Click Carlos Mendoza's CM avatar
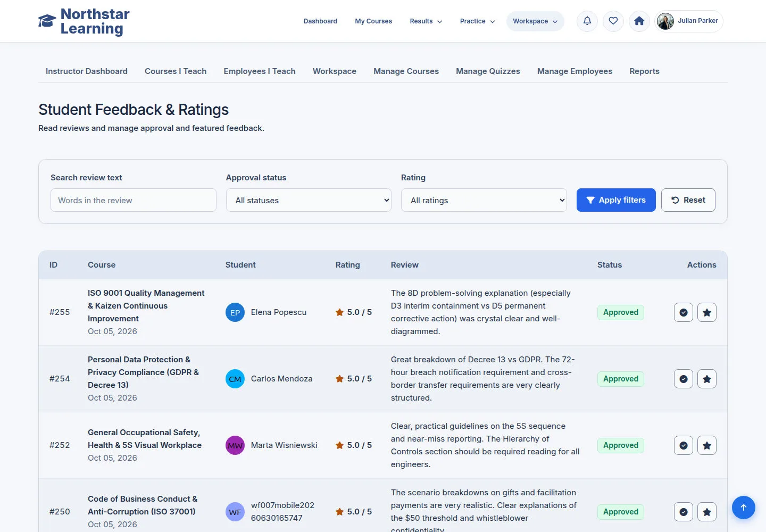This screenshot has width=766, height=532. tap(235, 379)
